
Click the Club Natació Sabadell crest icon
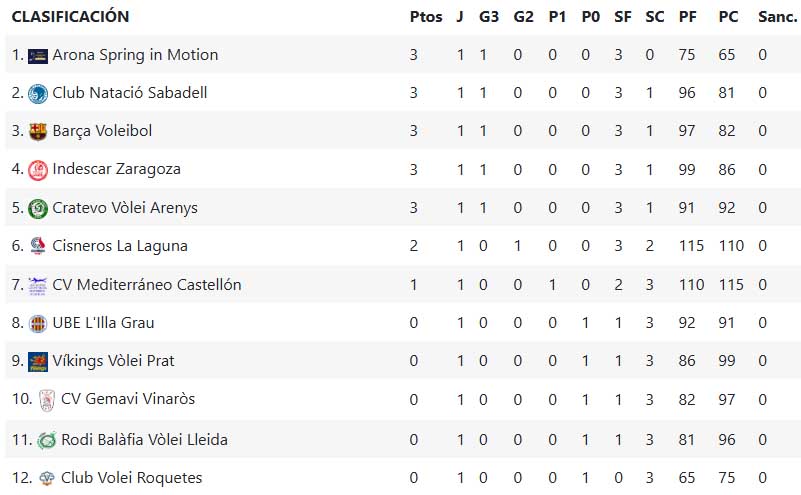[38, 94]
